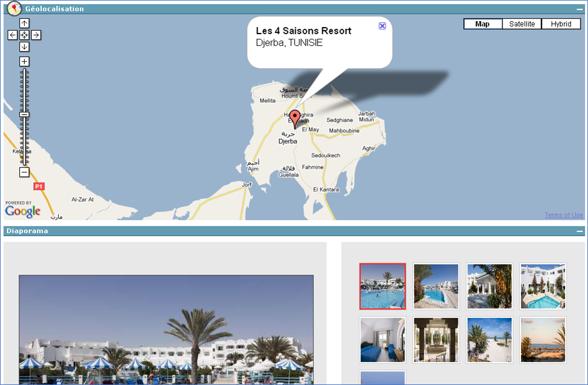The height and width of the screenshot is (385, 588).
Task: Close the Les 4 Saisons Resort popup
Action: [382, 26]
